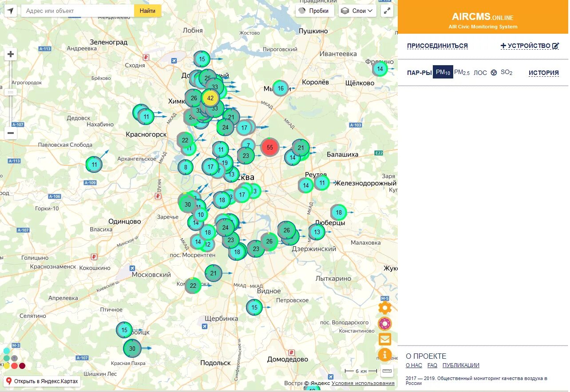Viewport: 570px width, 392px height.
Task: Click sensor marker 21 near Balashikha
Action: [x=301, y=148]
